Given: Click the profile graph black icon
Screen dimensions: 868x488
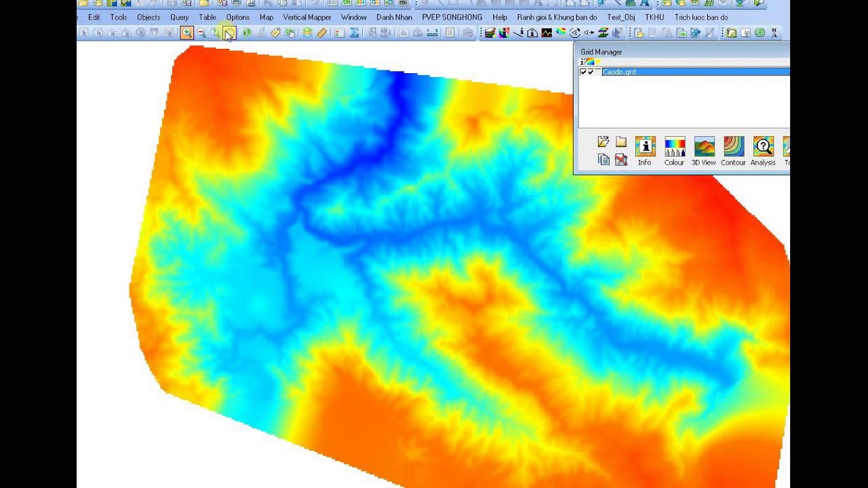Looking at the screenshot, I should (547, 33).
